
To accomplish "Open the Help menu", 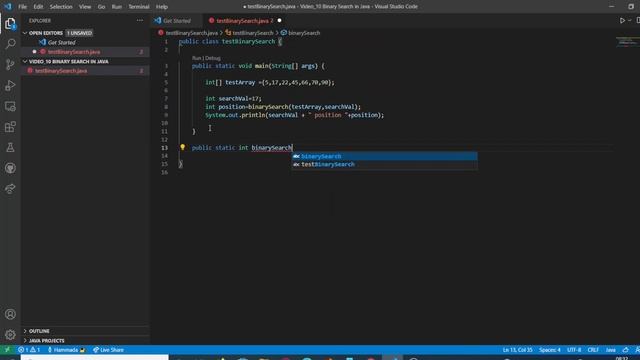I will 162,7.
